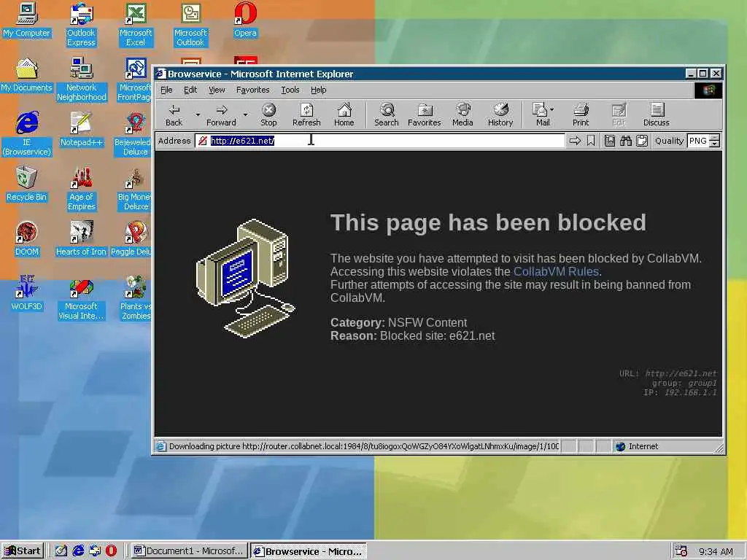Click the clipboard paste icon near Quality
747x560 pixels.
[642, 141]
